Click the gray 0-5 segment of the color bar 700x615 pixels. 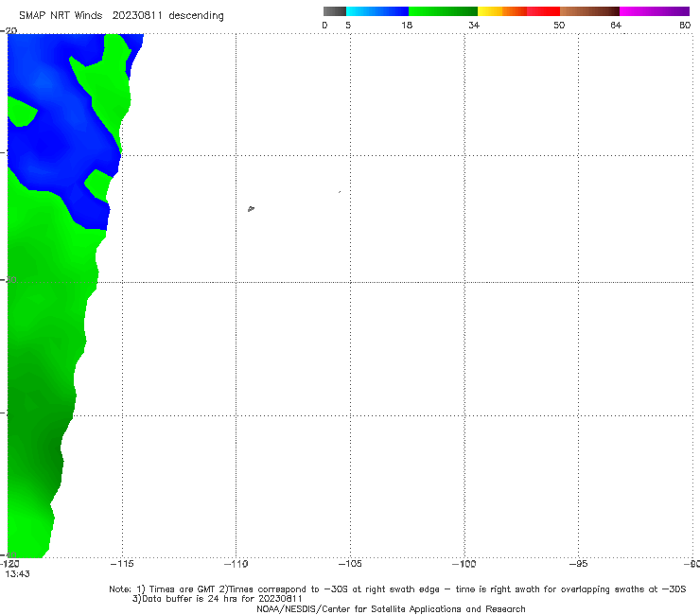pos(335,11)
